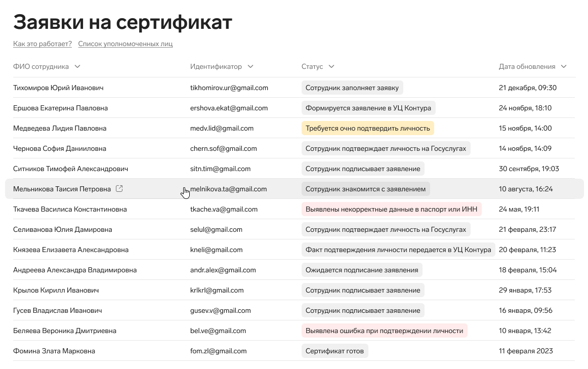This screenshot has height=369, width=588.
Task: Open Мельникова Таисия Петровна external link icon
Action: (119, 189)
